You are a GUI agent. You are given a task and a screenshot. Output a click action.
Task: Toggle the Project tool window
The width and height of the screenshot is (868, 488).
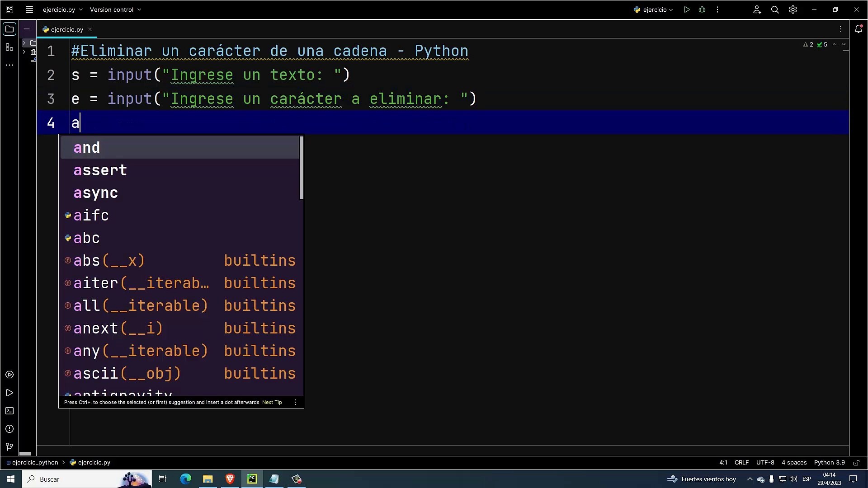point(9,29)
